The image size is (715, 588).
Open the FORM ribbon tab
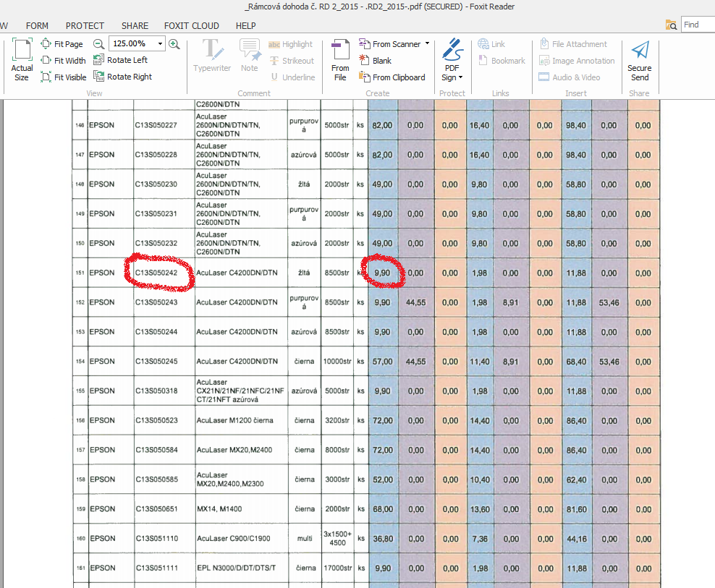pyautogui.click(x=37, y=26)
